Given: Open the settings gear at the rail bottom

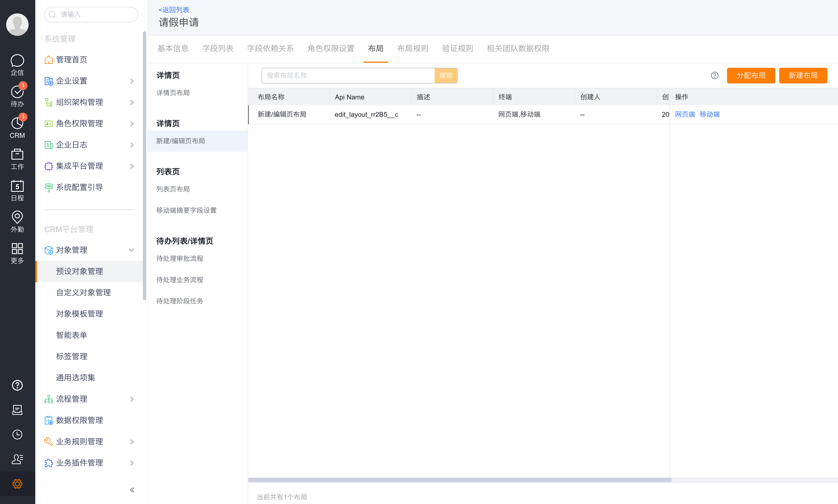Looking at the screenshot, I should pyautogui.click(x=17, y=484).
